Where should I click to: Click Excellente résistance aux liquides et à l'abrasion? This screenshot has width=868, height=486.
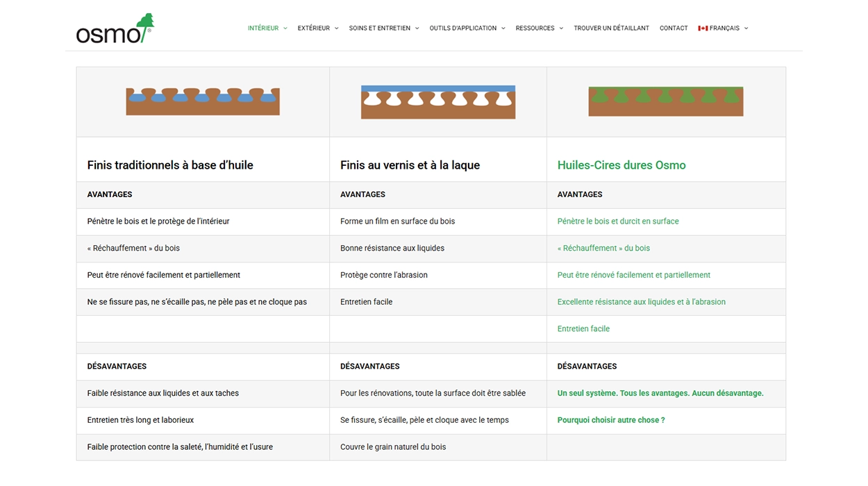tap(641, 302)
